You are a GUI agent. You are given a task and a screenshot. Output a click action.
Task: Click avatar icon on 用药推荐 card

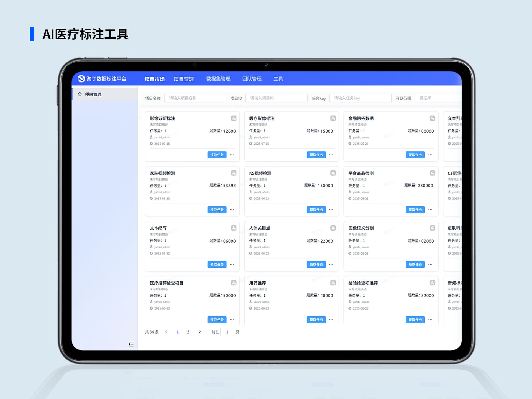point(333,283)
